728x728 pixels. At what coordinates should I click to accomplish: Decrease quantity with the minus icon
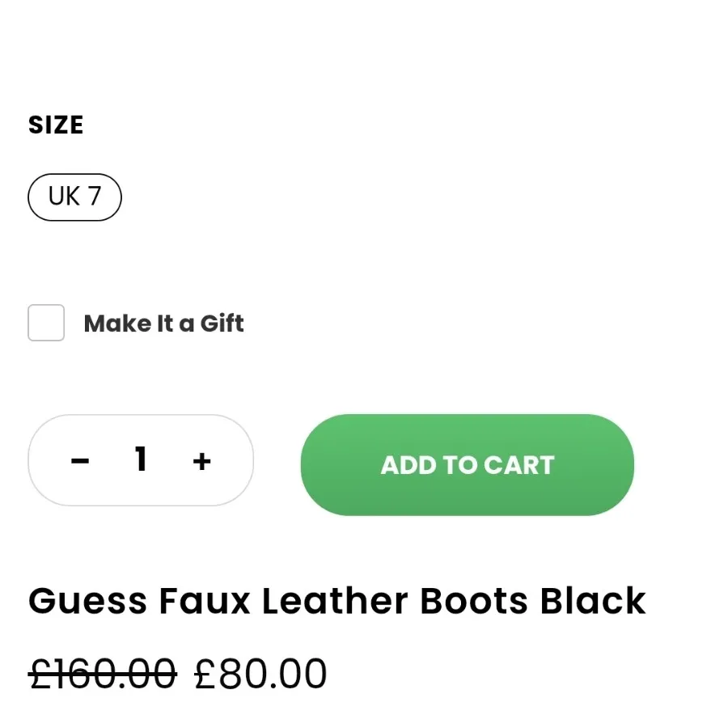coord(80,461)
